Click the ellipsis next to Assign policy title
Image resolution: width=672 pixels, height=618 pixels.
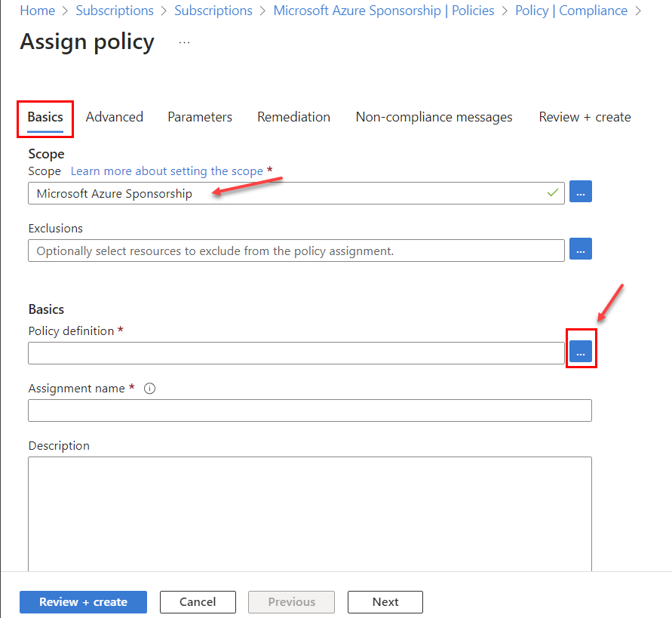183,43
